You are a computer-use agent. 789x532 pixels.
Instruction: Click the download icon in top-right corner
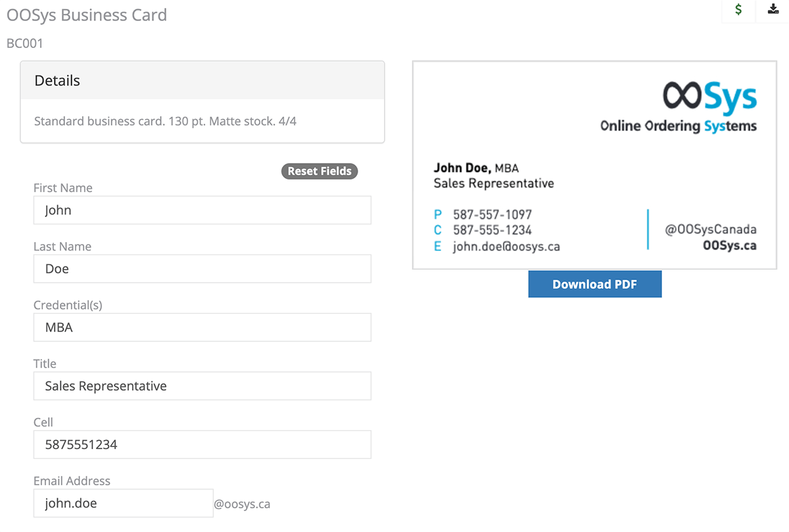(x=773, y=10)
